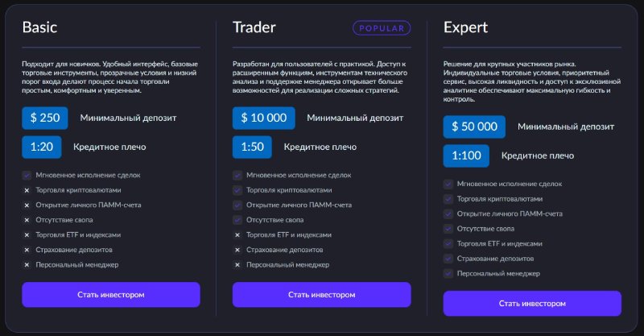Image resolution: width=644 pixels, height=336 pixels.
Task: Select the 1:50 leverage badge
Action: point(252,147)
